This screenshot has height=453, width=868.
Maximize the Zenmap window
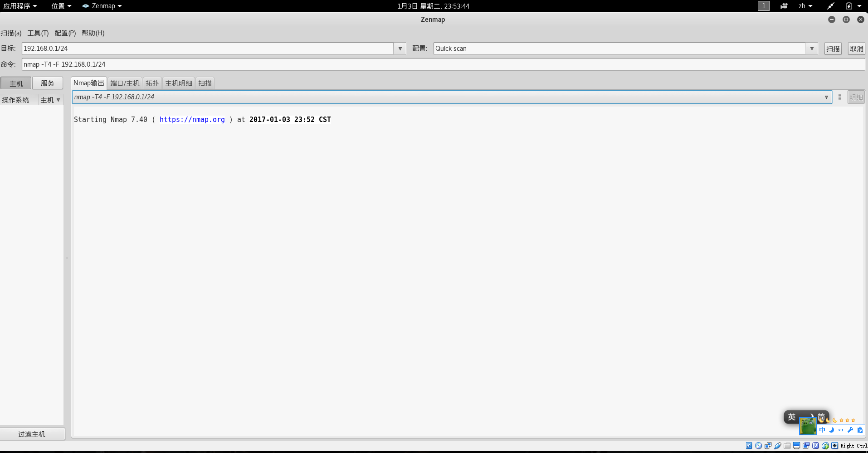[x=846, y=19]
